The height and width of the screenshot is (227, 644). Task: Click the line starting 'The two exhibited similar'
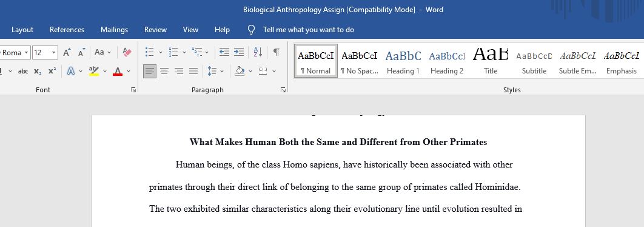tap(335, 209)
